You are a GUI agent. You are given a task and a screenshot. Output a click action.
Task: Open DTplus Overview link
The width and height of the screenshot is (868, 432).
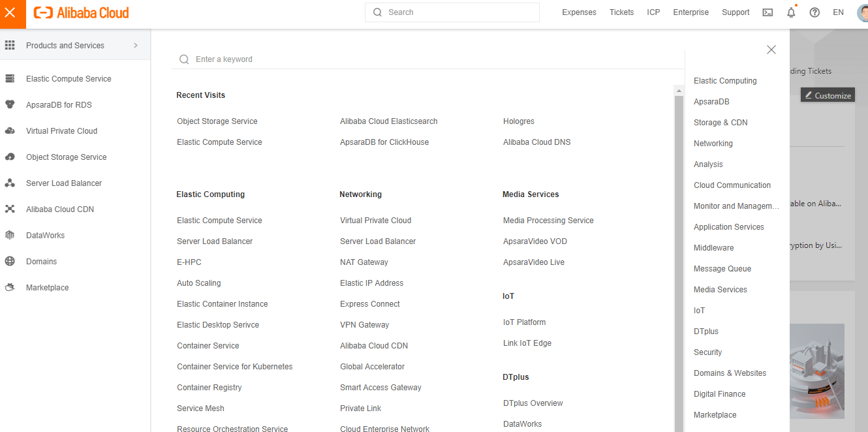[x=533, y=403]
